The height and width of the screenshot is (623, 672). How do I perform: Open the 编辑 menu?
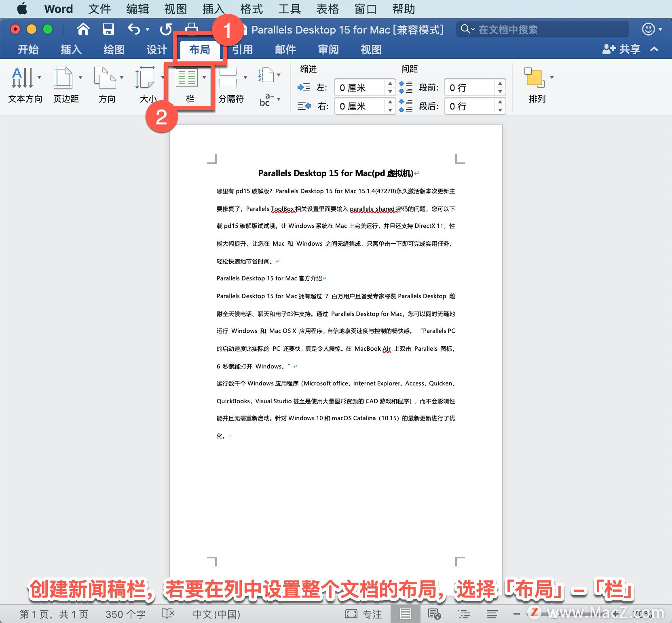[137, 9]
